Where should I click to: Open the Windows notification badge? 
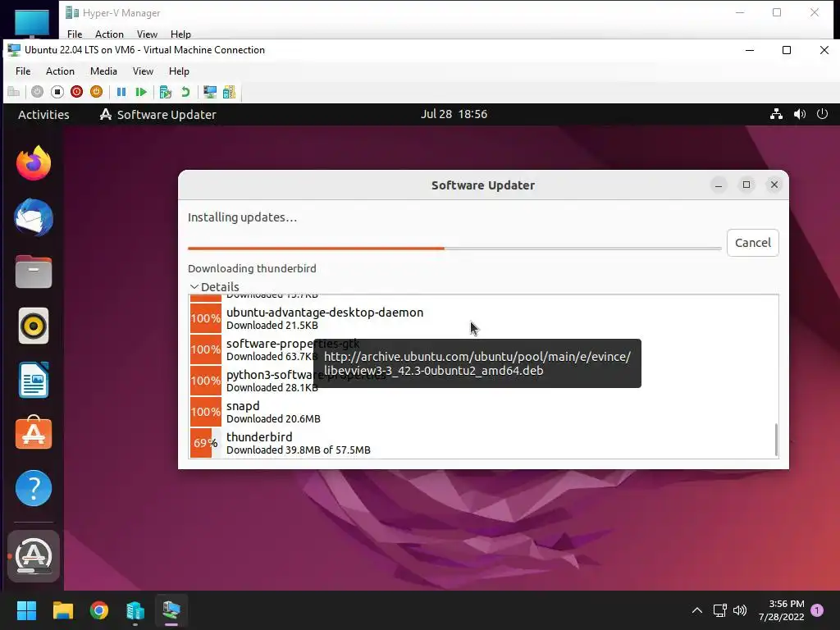(x=817, y=610)
